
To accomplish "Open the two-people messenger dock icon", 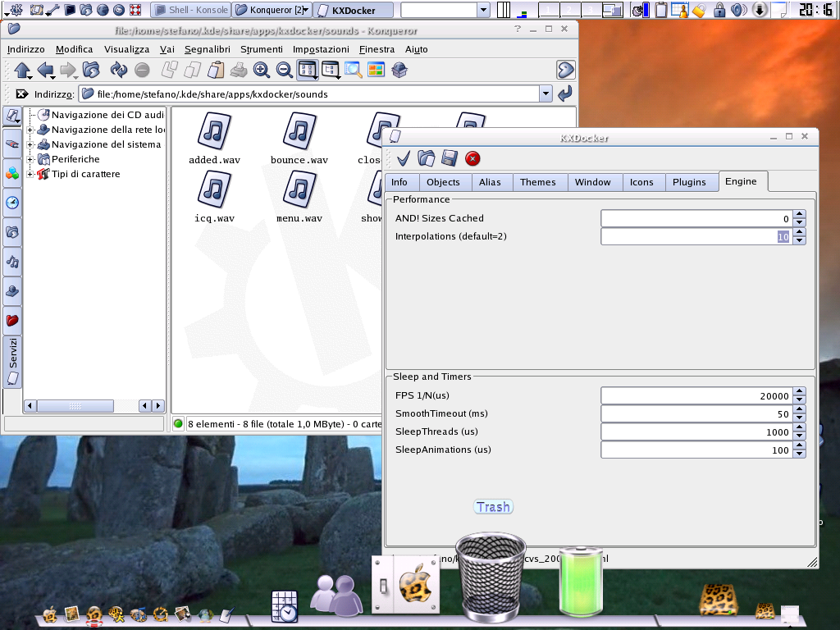I will 336,595.
